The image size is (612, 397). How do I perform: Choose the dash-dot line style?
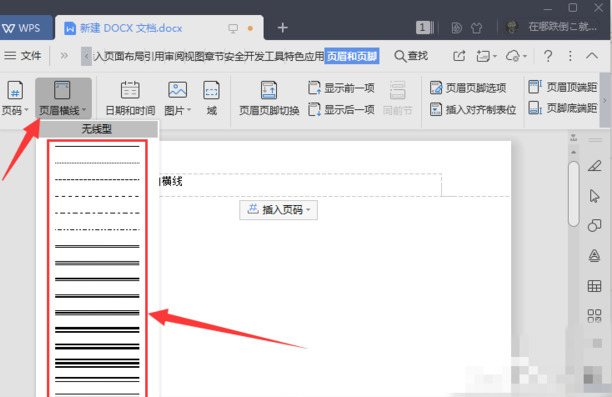pos(97,213)
